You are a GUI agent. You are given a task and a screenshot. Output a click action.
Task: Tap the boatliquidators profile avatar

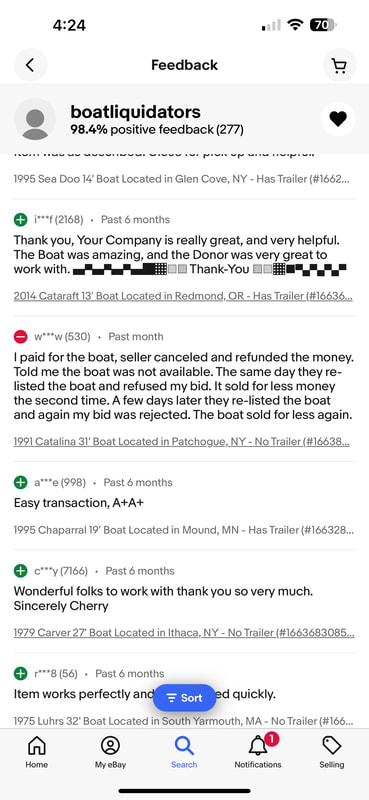pos(35,119)
